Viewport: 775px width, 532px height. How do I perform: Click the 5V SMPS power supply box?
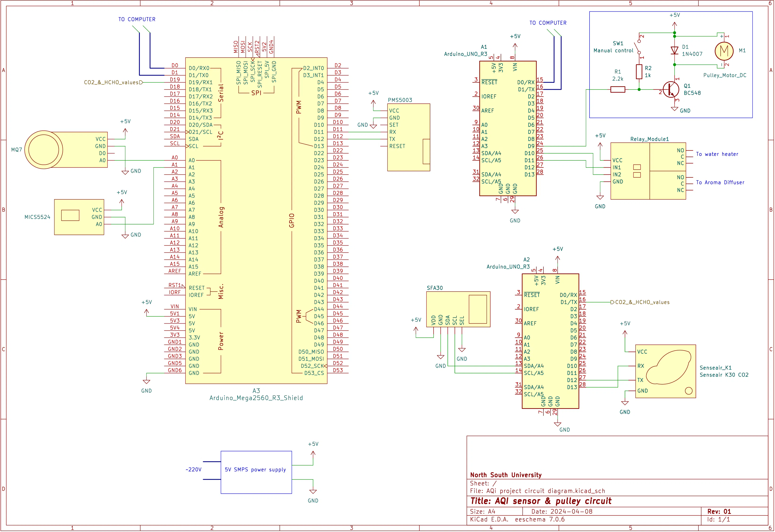tap(256, 472)
